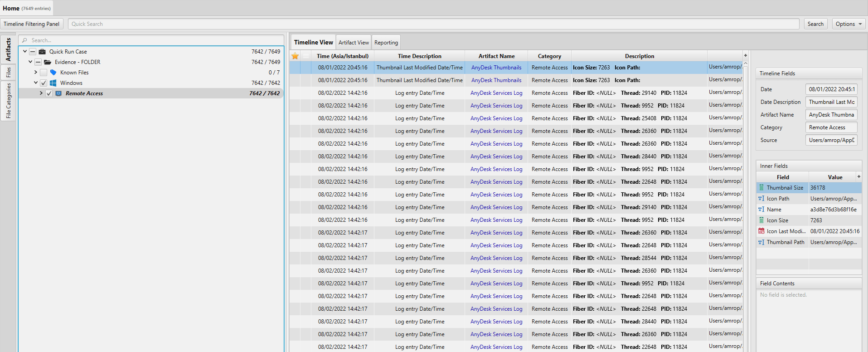Select the Icon Last Modi... value 08/01/2022 20:45:16

[x=835, y=231]
